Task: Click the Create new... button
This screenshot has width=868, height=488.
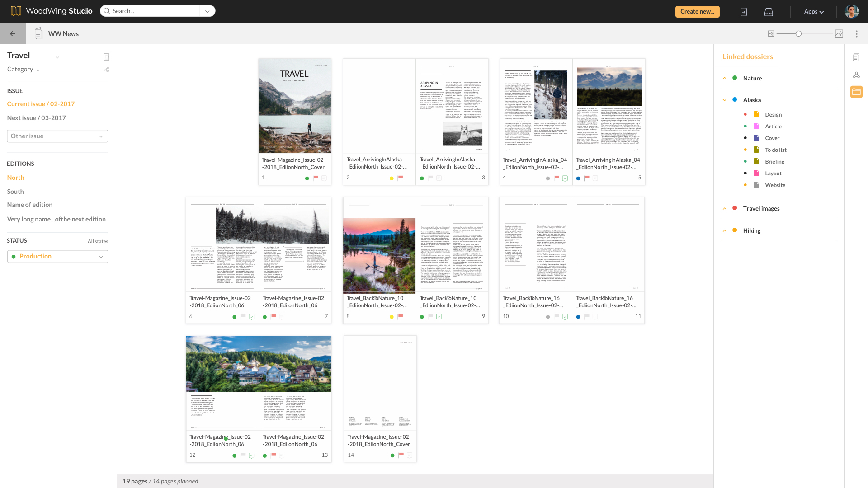Action: pyautogui.click(x=697, y=12)
